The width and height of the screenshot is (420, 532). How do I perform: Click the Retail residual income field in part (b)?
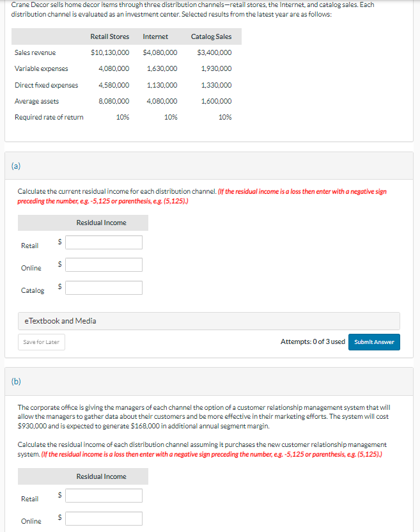click(104, 496)
